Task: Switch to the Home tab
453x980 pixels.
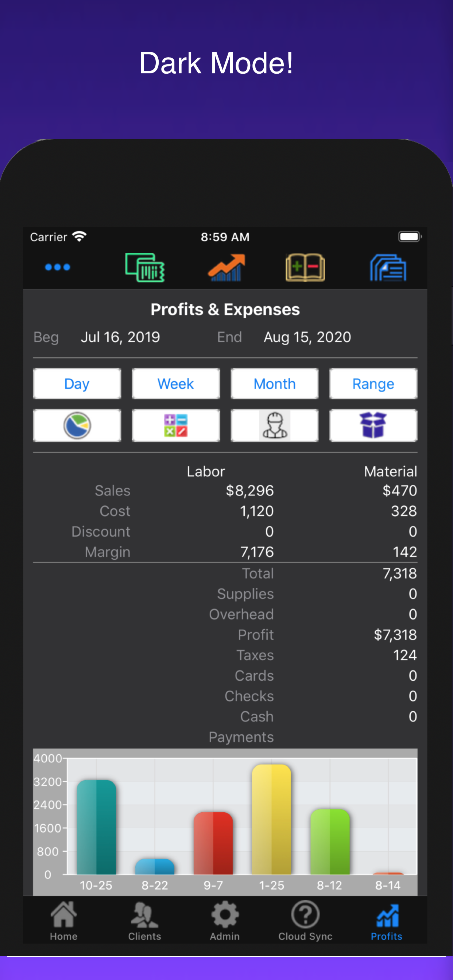Action: [63, 921]
